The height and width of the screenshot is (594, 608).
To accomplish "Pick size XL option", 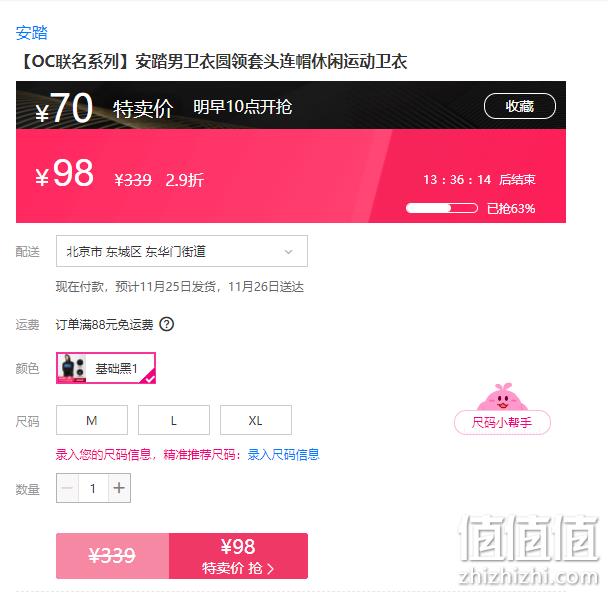I will 256,420.
